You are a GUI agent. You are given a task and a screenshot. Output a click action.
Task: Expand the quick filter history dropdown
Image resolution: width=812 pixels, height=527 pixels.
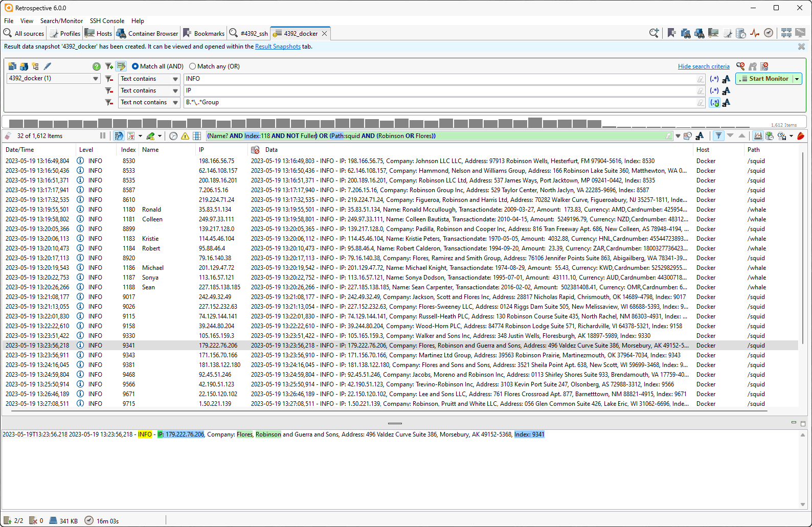pos(678,136)
